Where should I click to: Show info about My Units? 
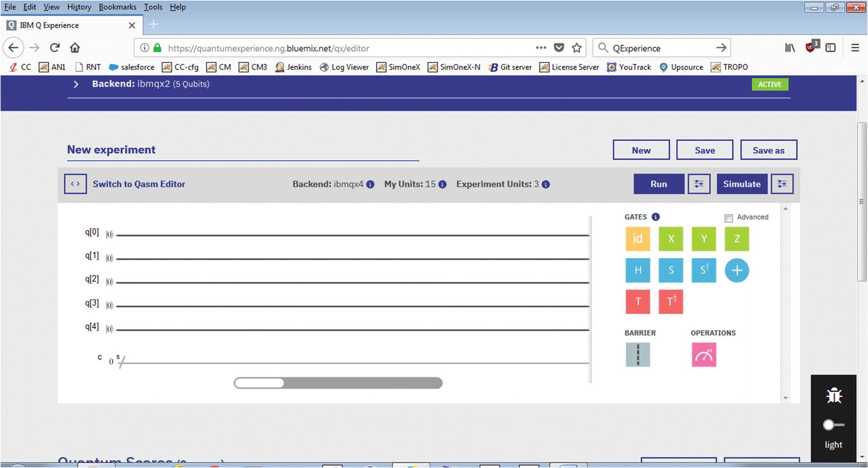[x=442, y=184]
